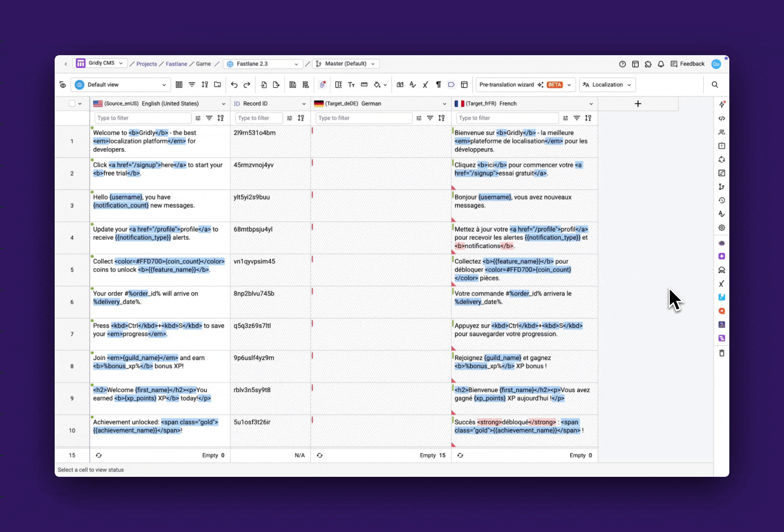Click the export file icon
The height and width of the screenshot is (532, 784).
[x=276, y=85]
